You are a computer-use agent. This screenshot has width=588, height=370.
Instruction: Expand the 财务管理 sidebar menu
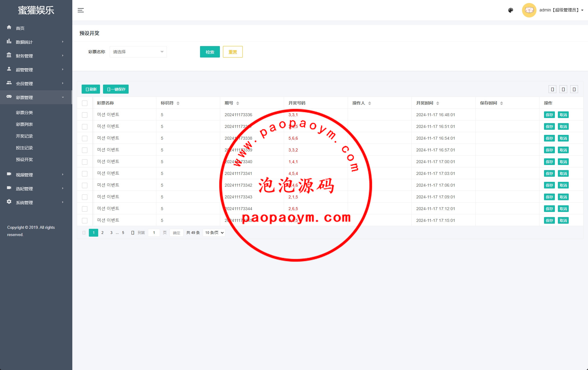[36, 56]
